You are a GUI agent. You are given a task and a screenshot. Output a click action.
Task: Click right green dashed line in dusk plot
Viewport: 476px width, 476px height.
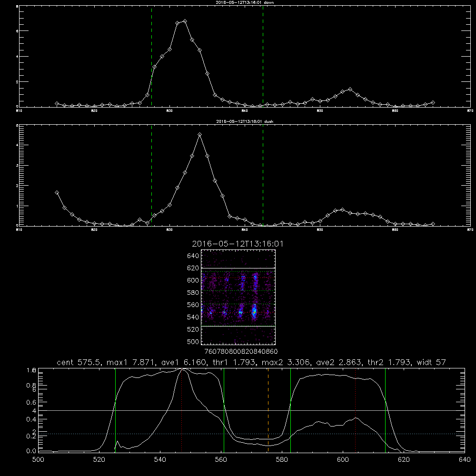coord(263,176)
